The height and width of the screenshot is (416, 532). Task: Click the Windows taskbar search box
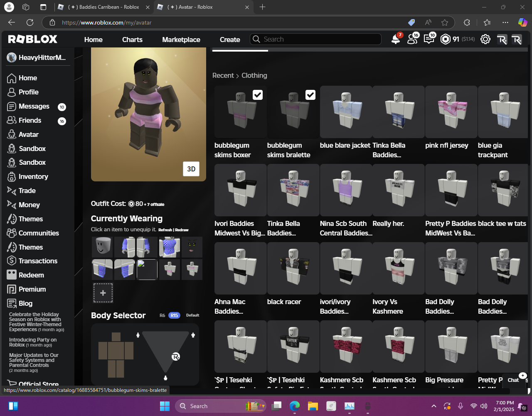tap(220, 406)
